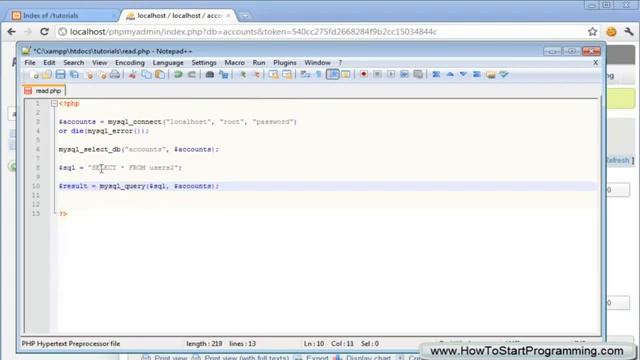
Task: Open Find with the binoculars icon
Action: click(x=210, y=75)
